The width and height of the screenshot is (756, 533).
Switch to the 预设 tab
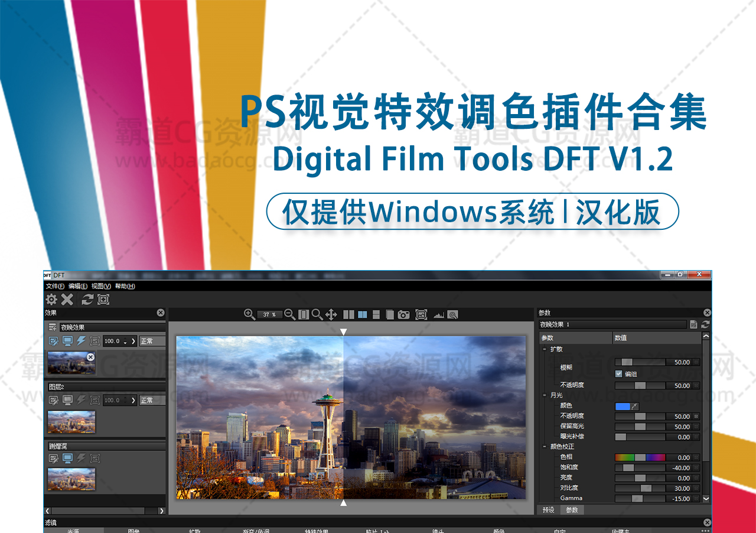(548, 509)
